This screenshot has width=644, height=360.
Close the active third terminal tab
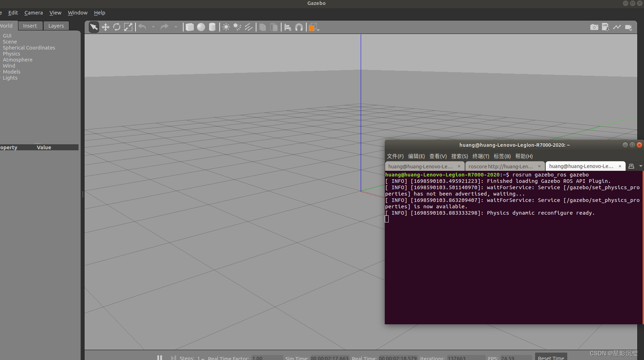coord(620,166)
